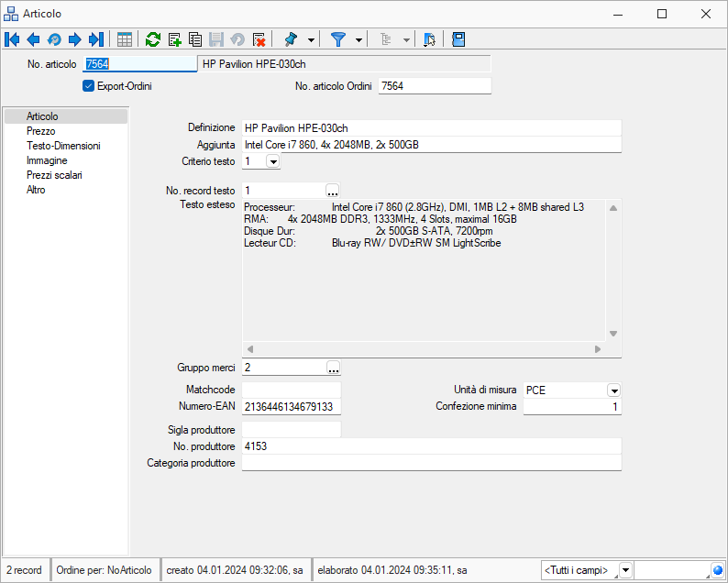Click the Definizione text field
Screen dimensions: 728x583
[431, 128]
